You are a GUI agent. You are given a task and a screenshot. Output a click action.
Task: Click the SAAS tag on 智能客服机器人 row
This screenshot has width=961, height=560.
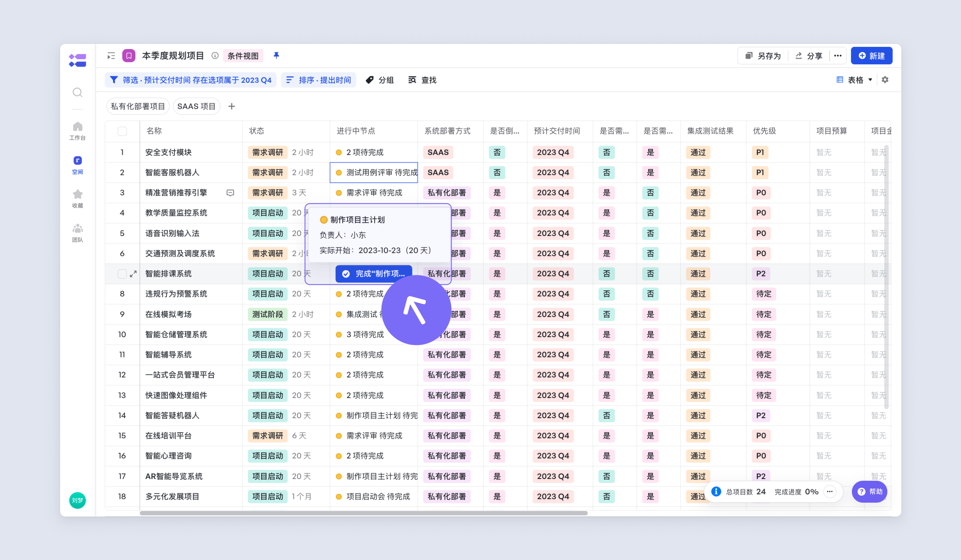coord(438,173)
